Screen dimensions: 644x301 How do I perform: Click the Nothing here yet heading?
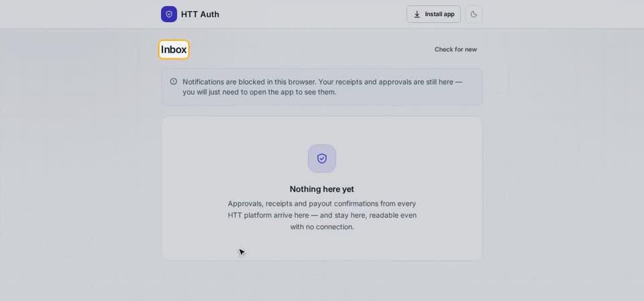click(322, 189)
